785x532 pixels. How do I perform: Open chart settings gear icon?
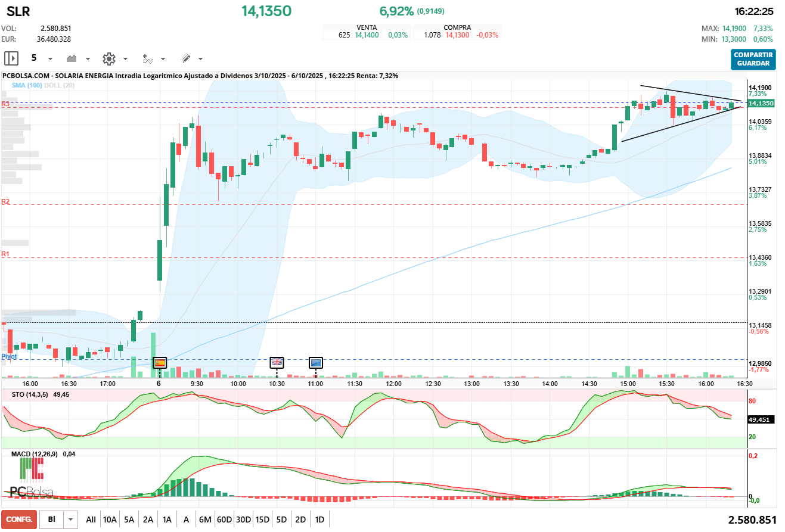point(108,58)
